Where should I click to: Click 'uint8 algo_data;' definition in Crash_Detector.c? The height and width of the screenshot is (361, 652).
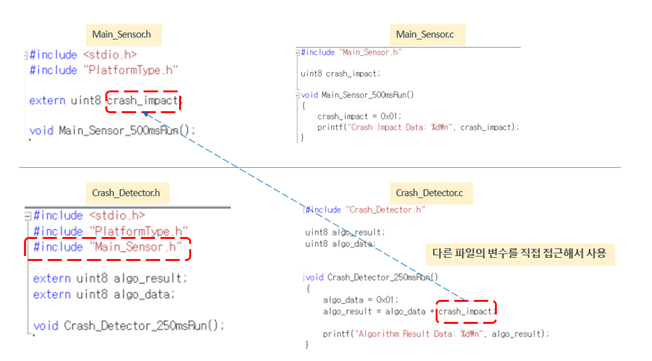(340, 244)
